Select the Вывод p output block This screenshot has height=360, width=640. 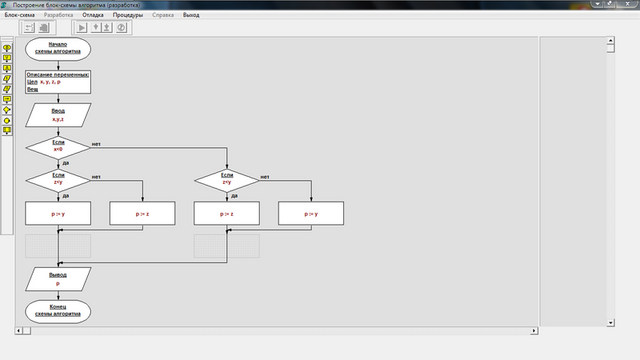click(58, 279)
